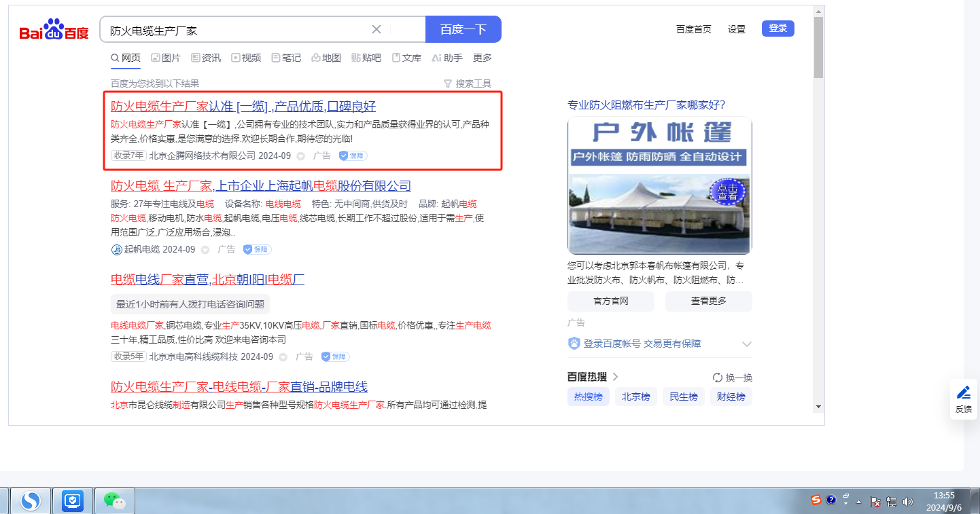Open Sogou browser from the taskbar
Screen dimensions: 980x514
pos(31,501)
